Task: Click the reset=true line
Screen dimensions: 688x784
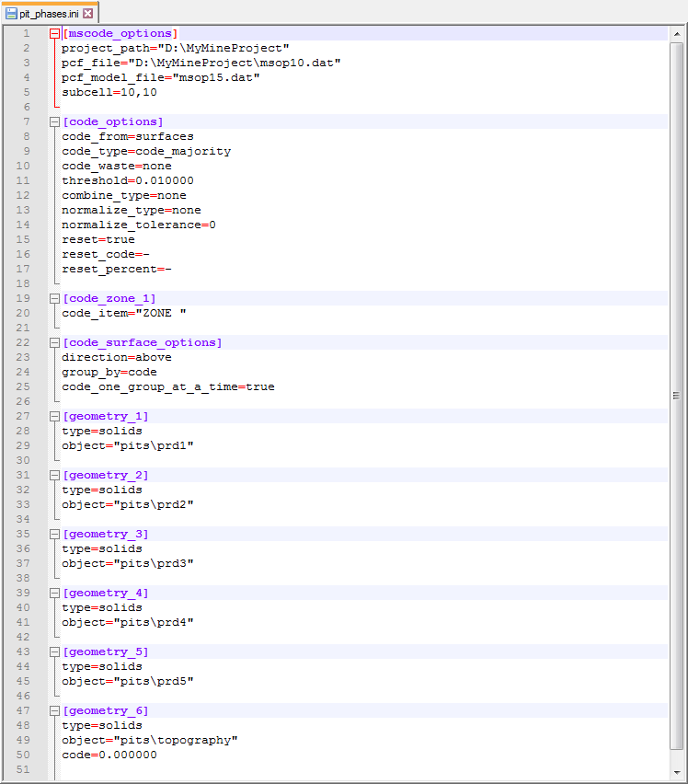Action: coord(98,239)
